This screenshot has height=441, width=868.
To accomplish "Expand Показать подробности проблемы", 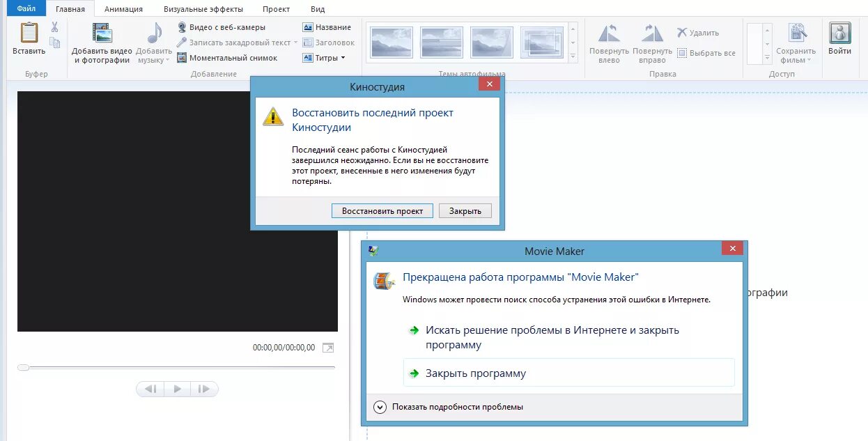I will pyautogui.click(x=449, y=407).
